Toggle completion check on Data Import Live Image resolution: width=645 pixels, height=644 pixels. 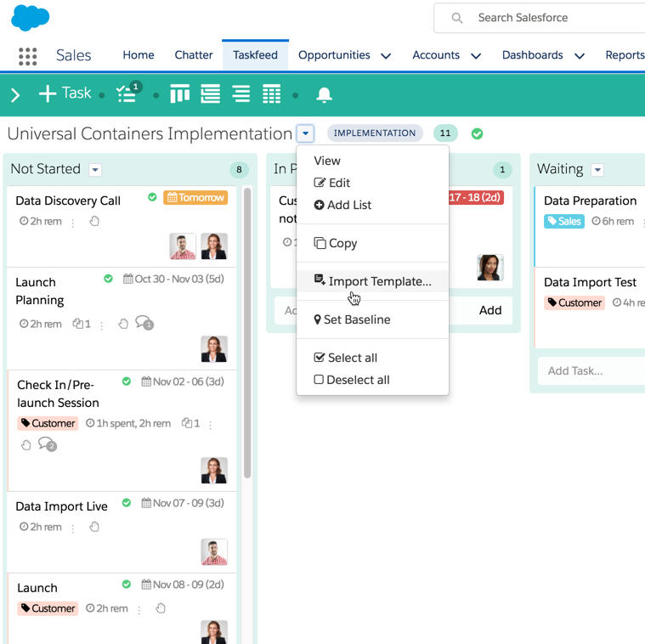coord(127,502)
